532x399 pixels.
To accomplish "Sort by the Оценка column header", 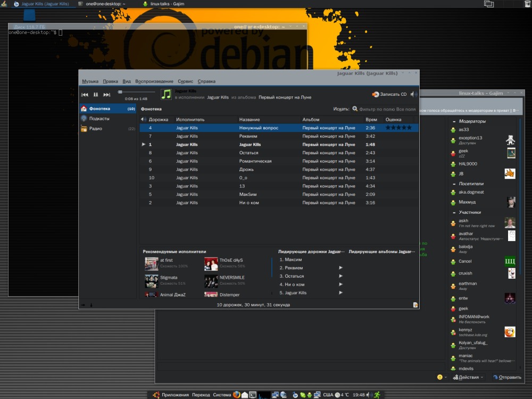I will (398, 119).
